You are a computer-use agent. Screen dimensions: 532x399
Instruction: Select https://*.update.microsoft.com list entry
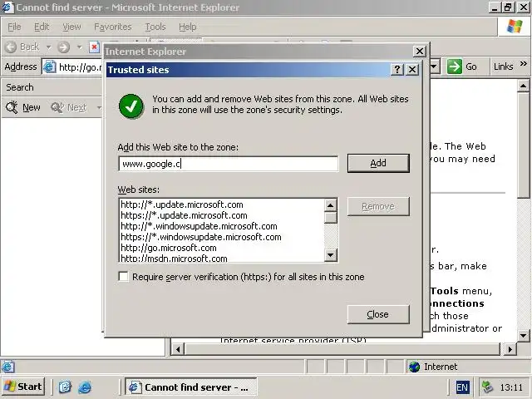(184, 215)
